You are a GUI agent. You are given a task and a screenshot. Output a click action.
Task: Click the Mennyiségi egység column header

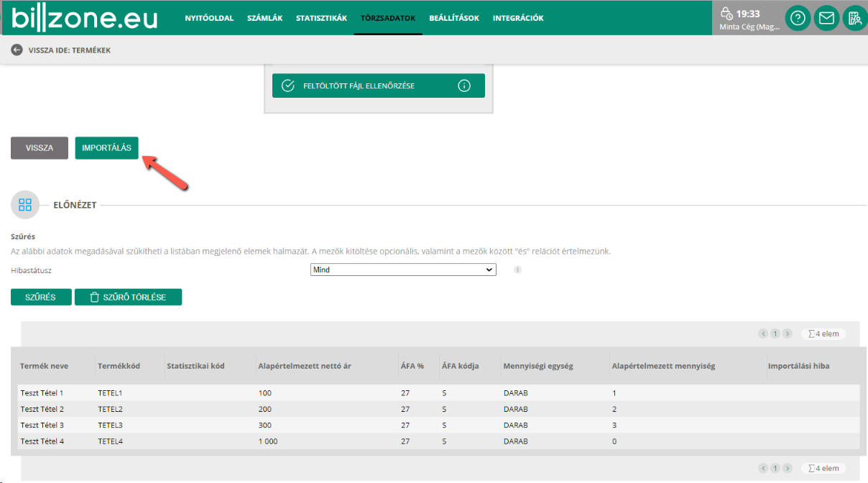[x=538, y=366]
